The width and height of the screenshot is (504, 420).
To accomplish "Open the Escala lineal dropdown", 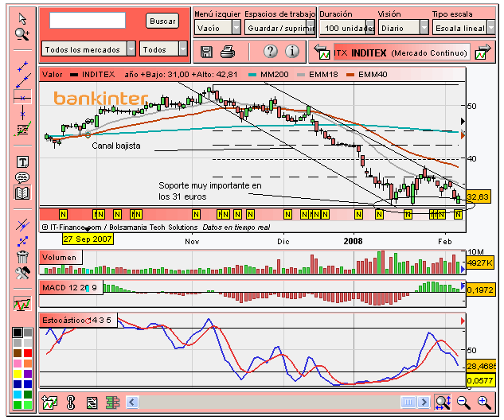I will pos(463,28).
